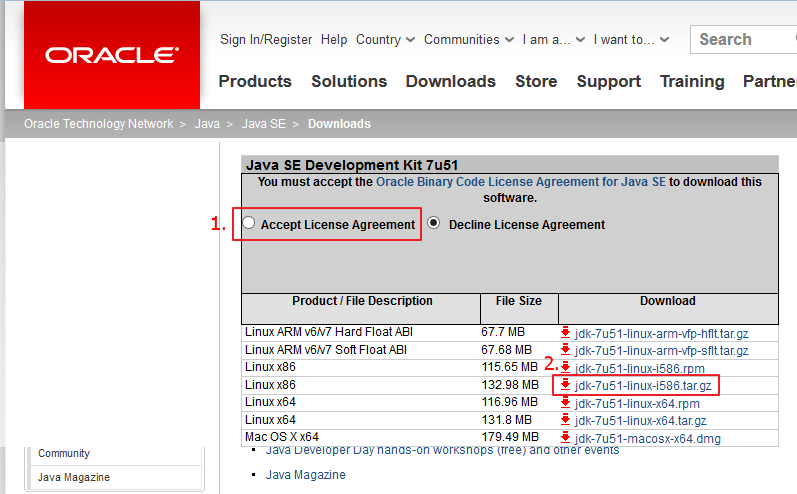
Task: Click 'Java SE Development Kit 7u51' heading
Action: 352,165
